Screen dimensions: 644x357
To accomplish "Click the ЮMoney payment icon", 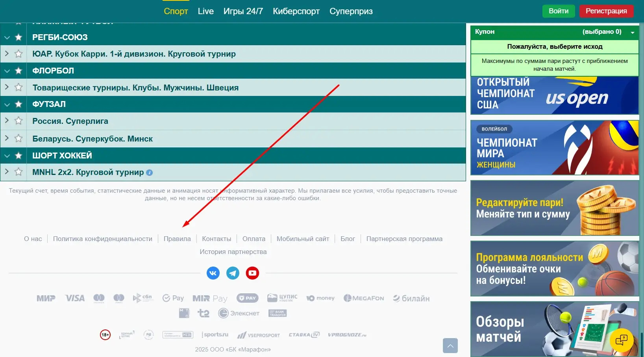I will click(x=320, y=298).
